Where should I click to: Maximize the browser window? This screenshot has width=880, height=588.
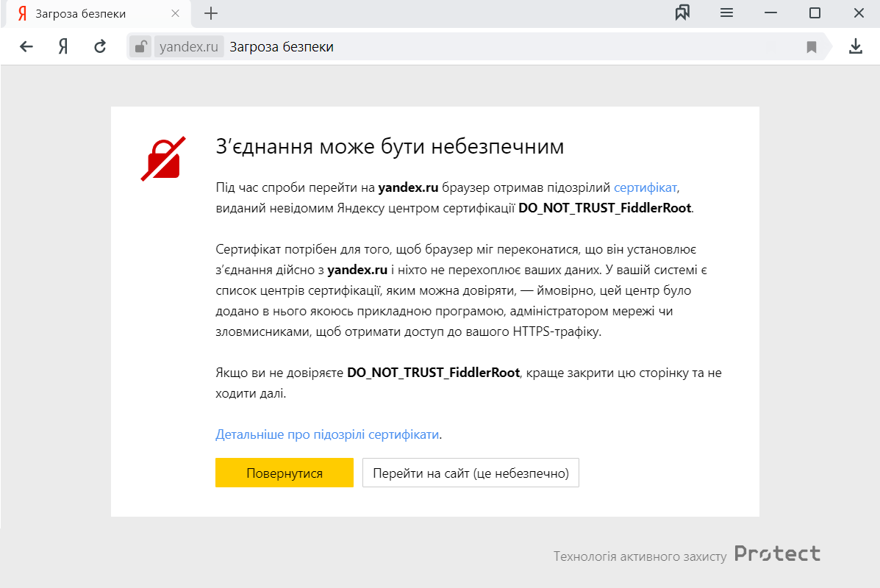pos(815,13)
